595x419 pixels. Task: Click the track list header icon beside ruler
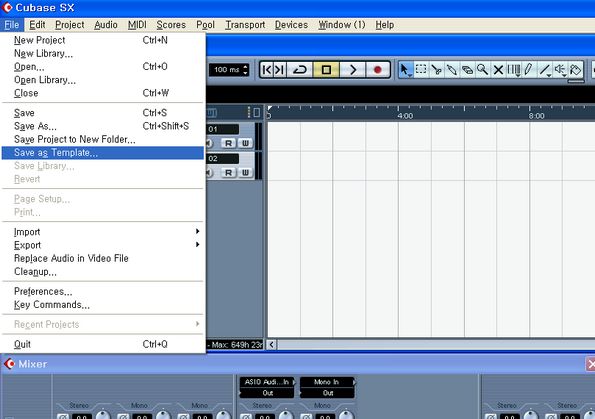coord(257,112)
